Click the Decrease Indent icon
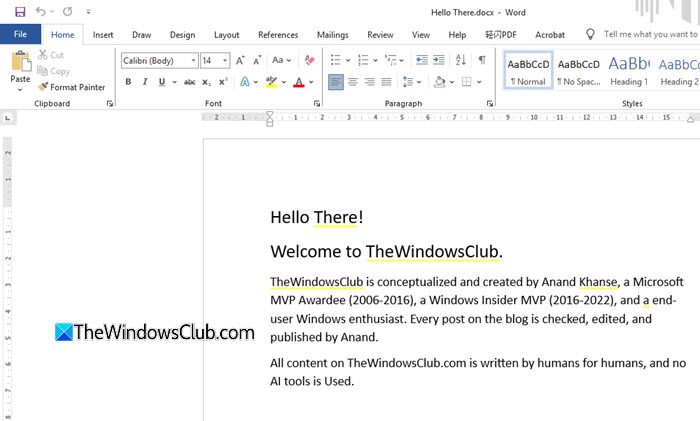Image resolution: width=700 pixels, height=421 pixels. point(421,60)
